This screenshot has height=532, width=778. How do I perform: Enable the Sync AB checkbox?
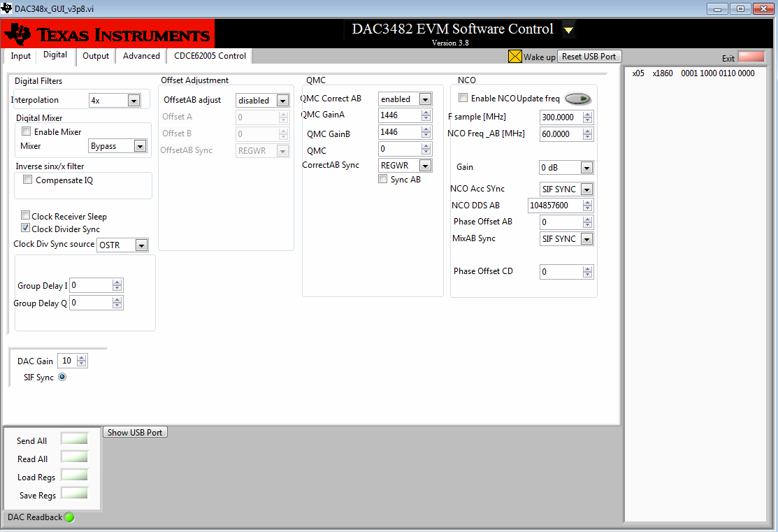point(383,179)
